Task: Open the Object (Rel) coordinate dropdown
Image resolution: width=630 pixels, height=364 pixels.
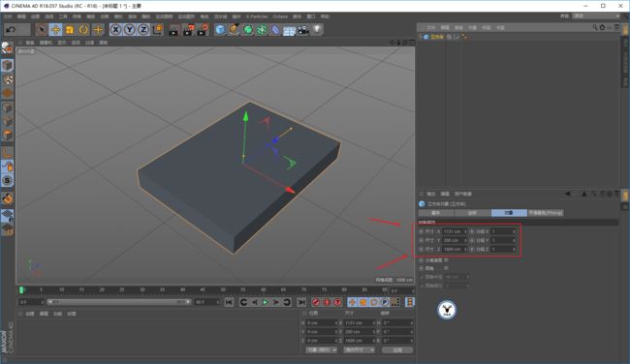Action: point(322,349)
